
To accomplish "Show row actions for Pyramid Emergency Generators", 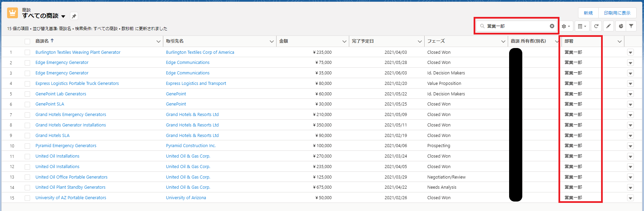I will pyautogui.click(x=630, y=146).
